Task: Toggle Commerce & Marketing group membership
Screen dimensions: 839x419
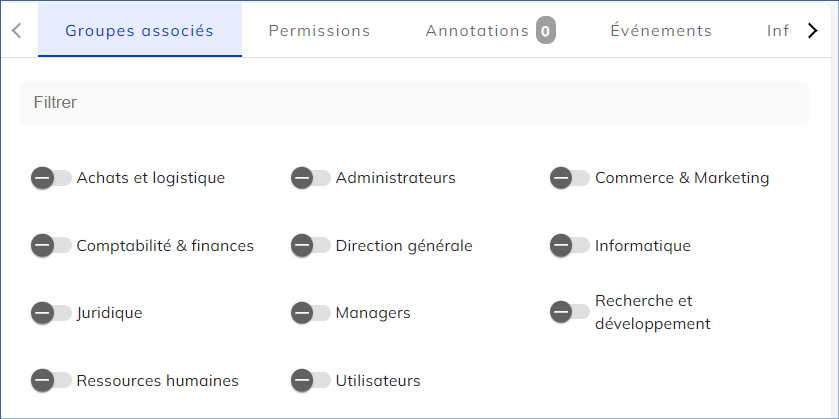Action: (569, 178)
